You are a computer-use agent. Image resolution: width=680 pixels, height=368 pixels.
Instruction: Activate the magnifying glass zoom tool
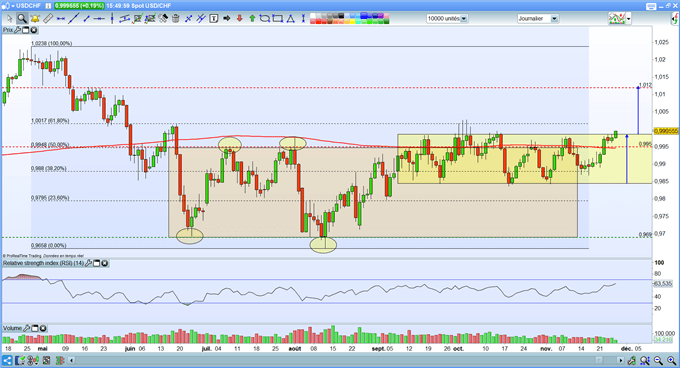tap(22, 18)
